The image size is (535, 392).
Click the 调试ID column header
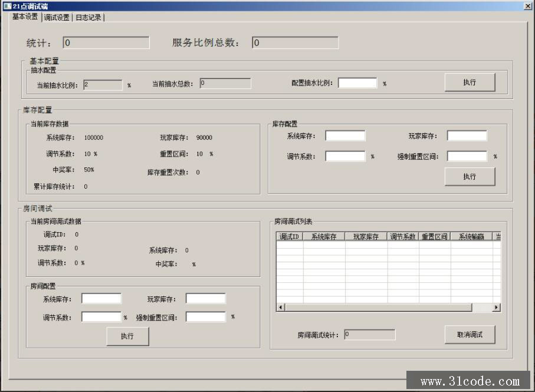(x=290, y=237)
